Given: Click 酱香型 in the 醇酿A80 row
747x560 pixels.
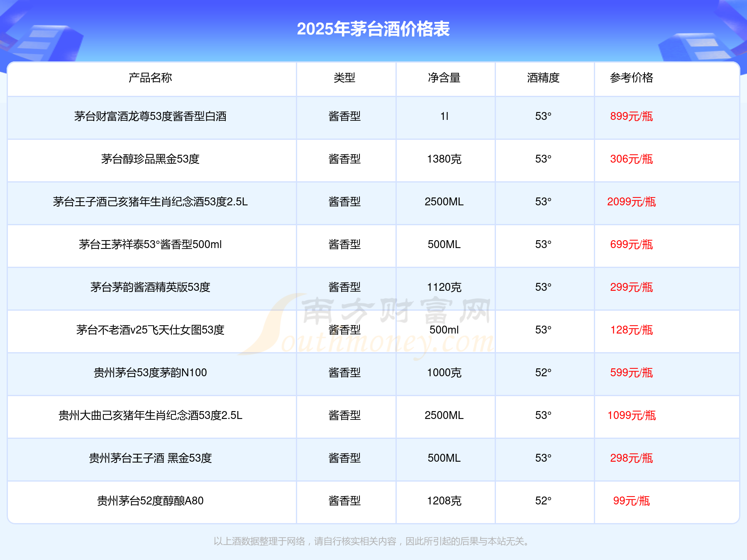Looking at the screenshot, I should point(344,501).
